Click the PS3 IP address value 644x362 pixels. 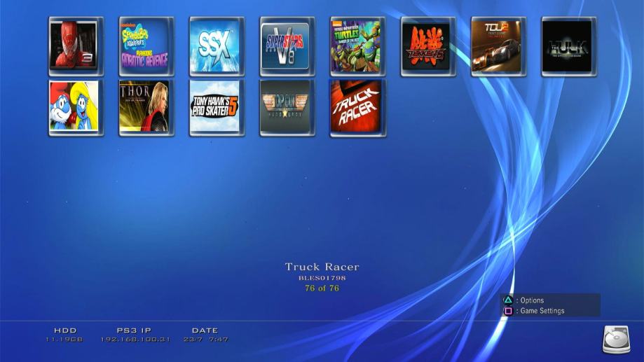pyautogui.click(x=135, y=340)
